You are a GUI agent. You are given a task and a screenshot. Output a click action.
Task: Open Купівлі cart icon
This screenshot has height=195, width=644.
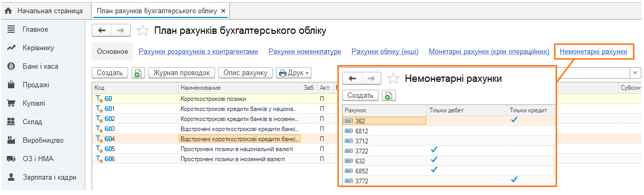click(11, 103)
